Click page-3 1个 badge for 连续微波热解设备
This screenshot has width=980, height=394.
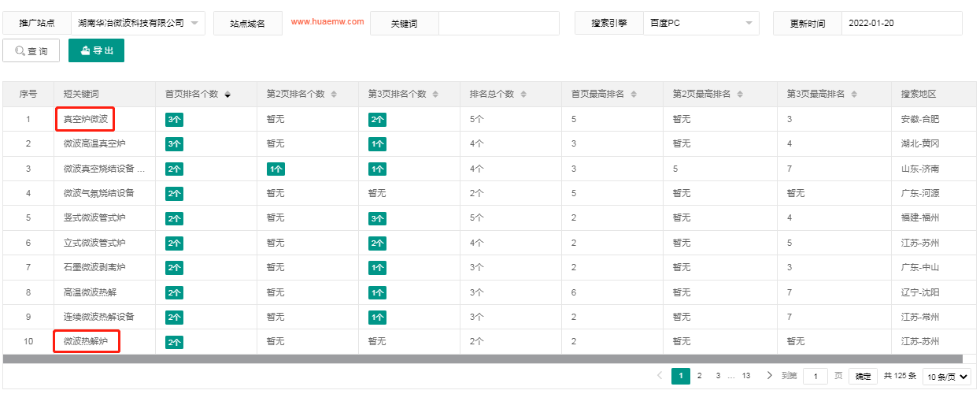[377, 317]
